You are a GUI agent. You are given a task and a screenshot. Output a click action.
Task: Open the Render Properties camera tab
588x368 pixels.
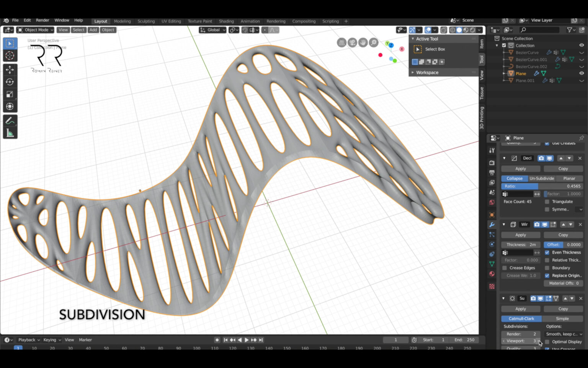pyautogui.click(x=492, y=163)
